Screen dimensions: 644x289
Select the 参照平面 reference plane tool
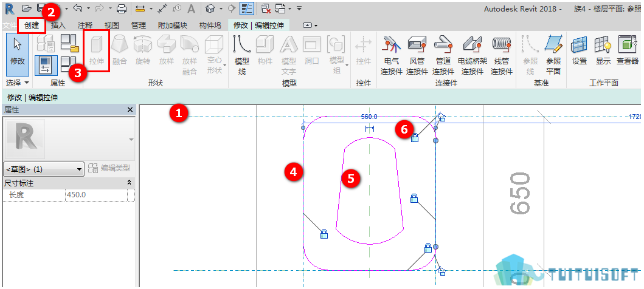pyautogui.click(x=553, y=55)
